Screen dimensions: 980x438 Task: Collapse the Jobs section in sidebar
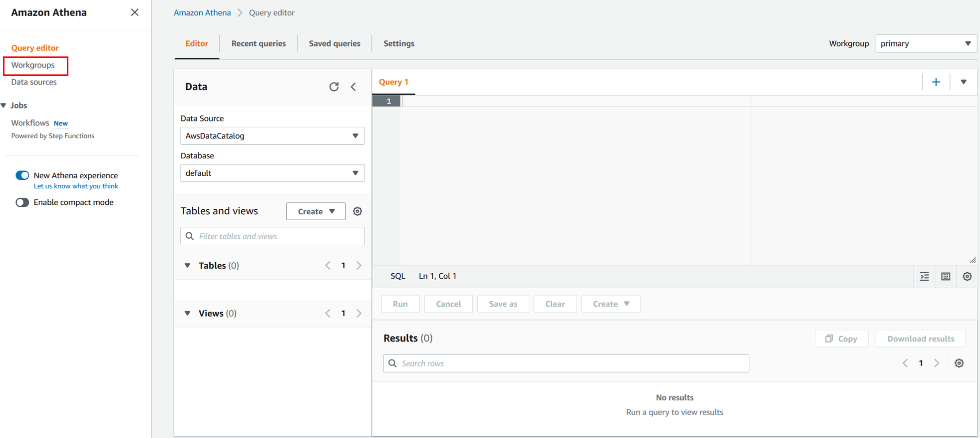tap(4, 105)
